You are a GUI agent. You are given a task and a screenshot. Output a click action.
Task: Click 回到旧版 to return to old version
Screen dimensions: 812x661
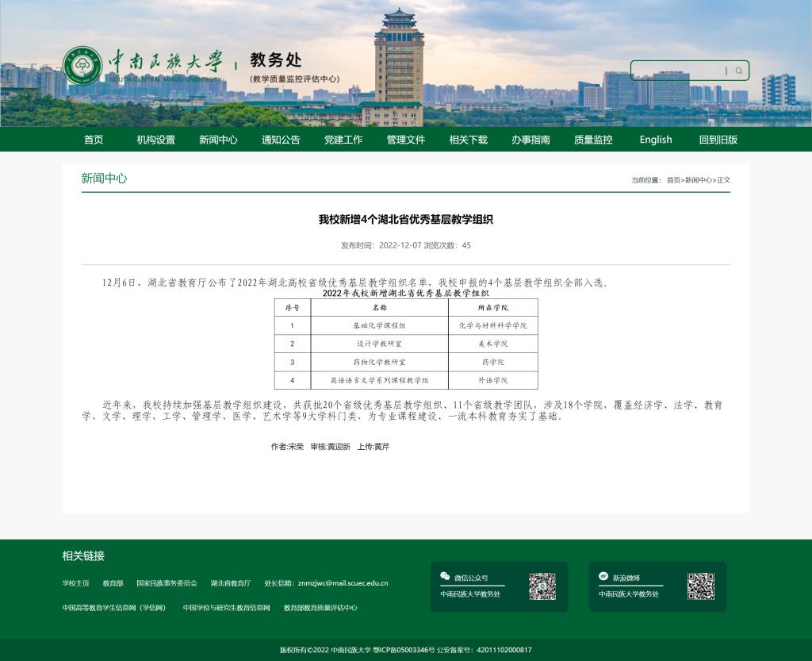tap(718, 140)
